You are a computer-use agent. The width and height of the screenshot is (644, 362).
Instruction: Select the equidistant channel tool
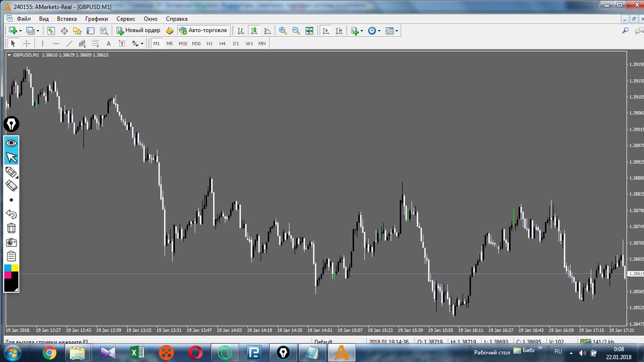tap(82, 43)
